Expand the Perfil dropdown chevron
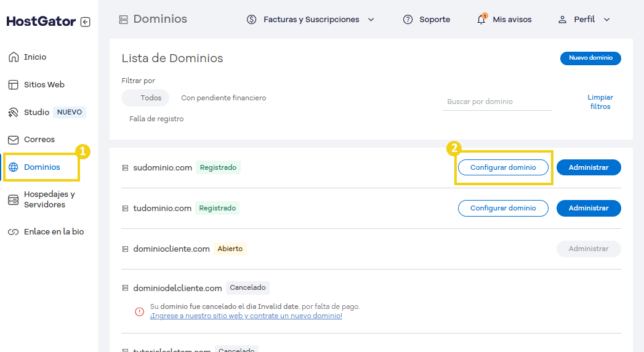The height and width of the screenshot is (352, 644). (606, 19)
